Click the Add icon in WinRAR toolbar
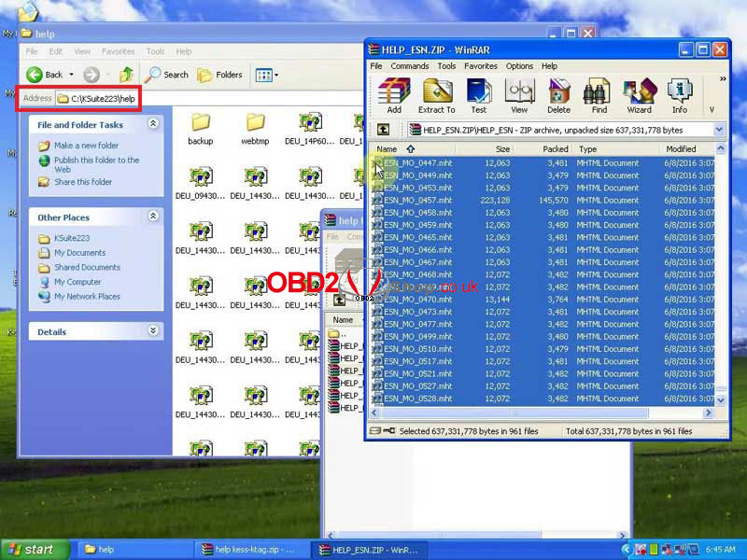This screenshot has width=747, height=560. (x=394, y=95)
